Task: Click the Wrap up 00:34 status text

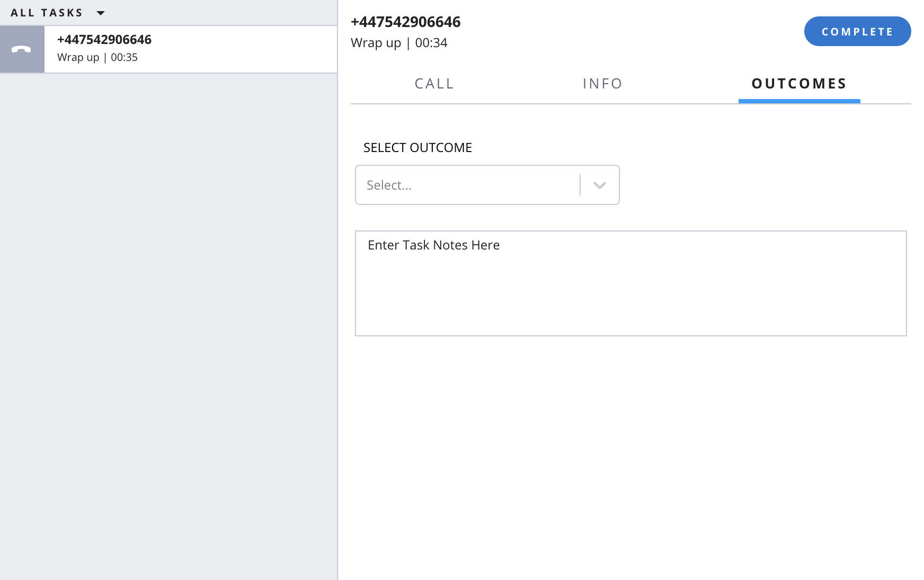Action: (399, 43)
